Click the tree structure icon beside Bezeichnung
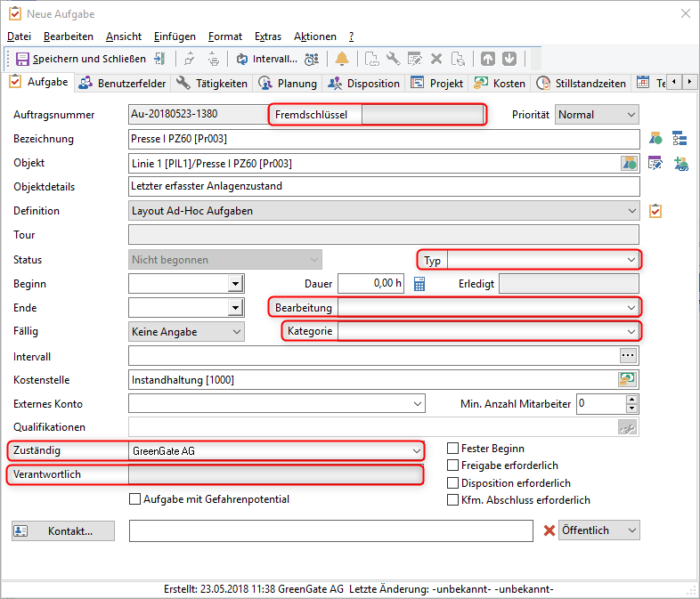Screen dimensions: 700x599 [x=680, y=139]
